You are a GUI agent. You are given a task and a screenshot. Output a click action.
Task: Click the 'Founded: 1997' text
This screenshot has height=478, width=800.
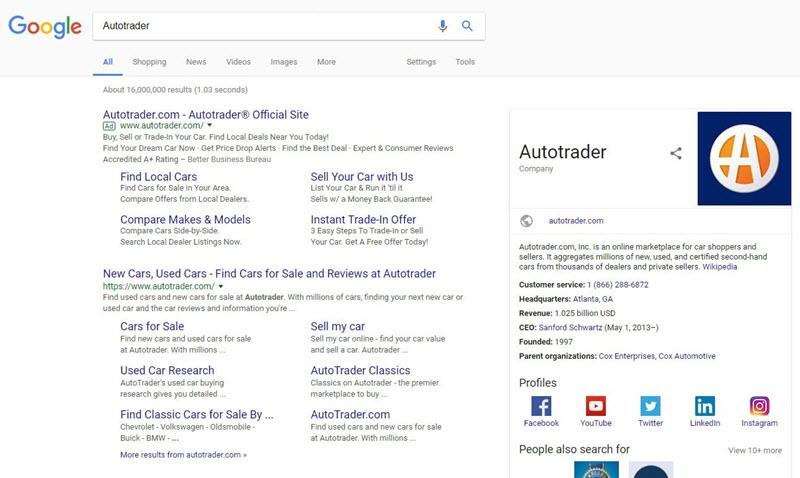545,342
